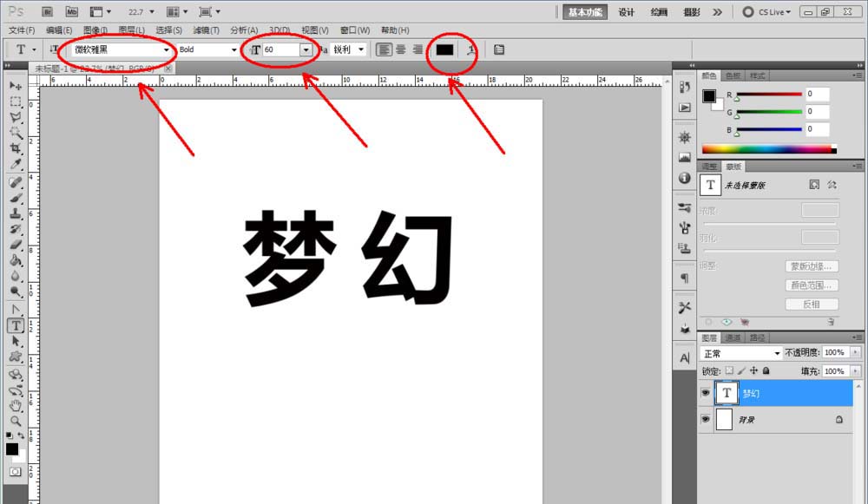Open the 蒙版边缘 dialog

tap(811, 265)
